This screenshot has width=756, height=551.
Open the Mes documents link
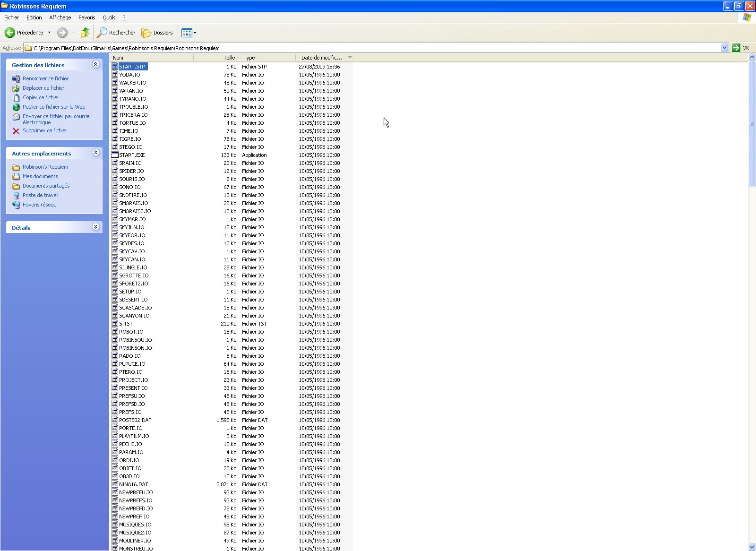40,176
